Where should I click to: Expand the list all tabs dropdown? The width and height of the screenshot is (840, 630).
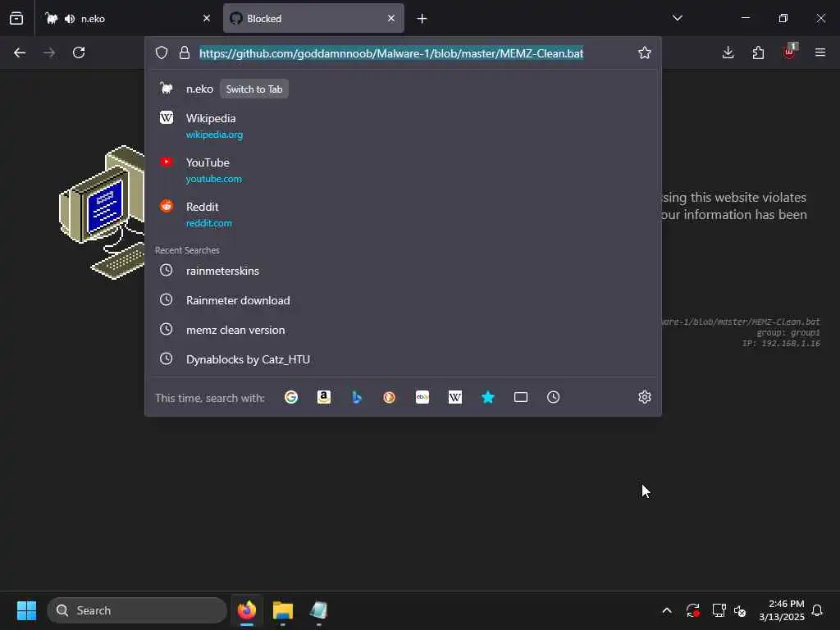677,18
